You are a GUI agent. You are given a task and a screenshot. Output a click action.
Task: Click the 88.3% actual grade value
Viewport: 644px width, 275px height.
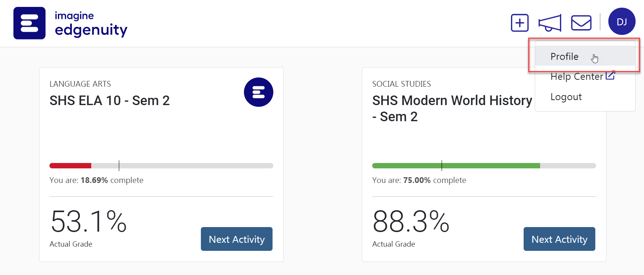411,221
